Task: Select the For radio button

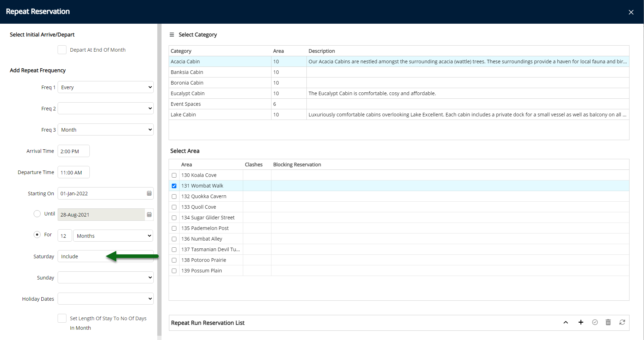Action: pyautogui.click(x=37, y=235)
